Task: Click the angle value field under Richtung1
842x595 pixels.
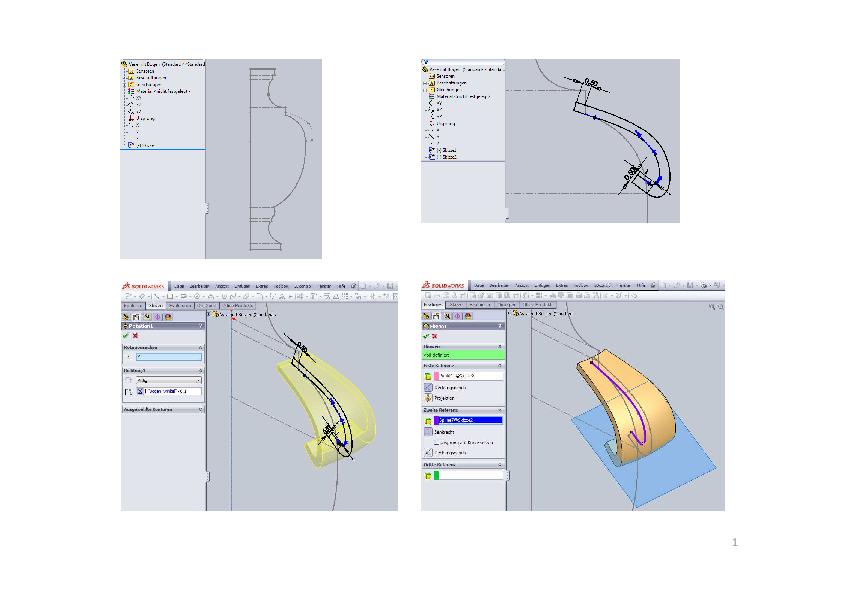Action: pyautogui.click(x=169, y=391)
